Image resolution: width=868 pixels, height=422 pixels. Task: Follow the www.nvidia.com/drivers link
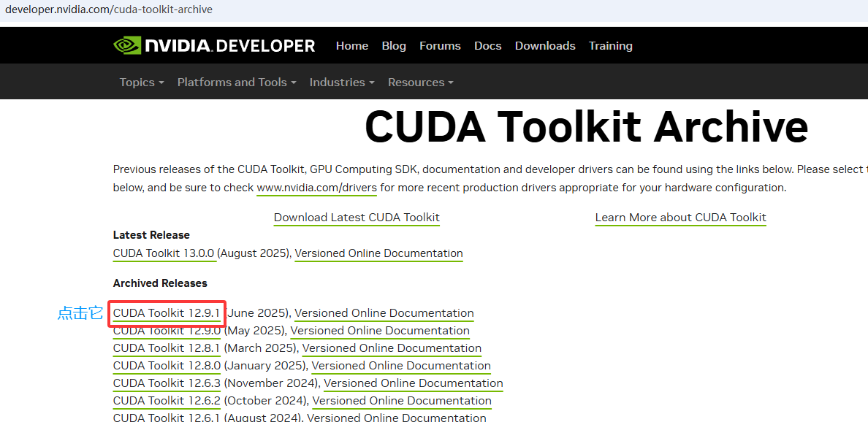316,188
